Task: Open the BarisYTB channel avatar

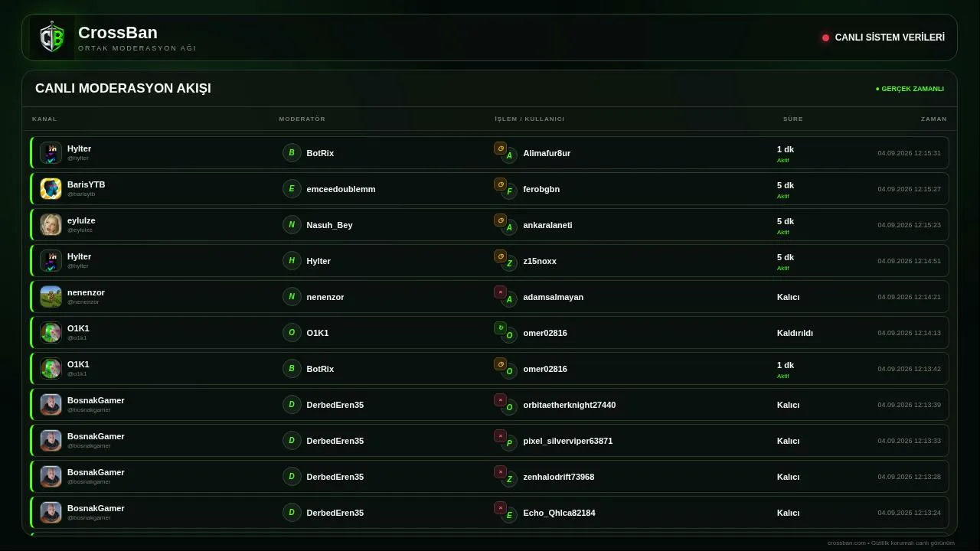Action: pos(51,189)
